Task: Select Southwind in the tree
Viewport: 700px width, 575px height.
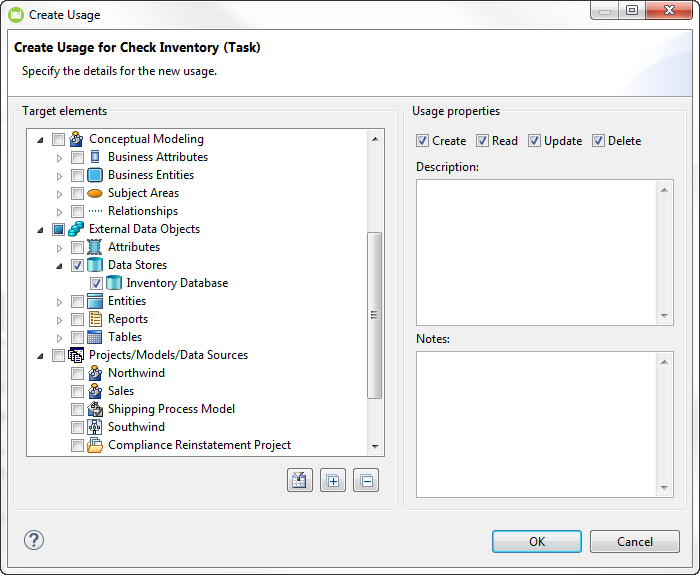Action: coord(136,427)
